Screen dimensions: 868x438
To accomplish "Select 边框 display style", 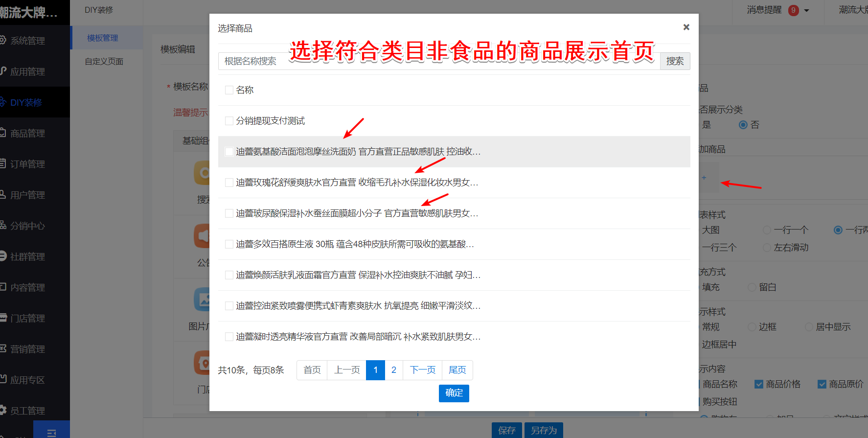I will (x=753, y=327).
